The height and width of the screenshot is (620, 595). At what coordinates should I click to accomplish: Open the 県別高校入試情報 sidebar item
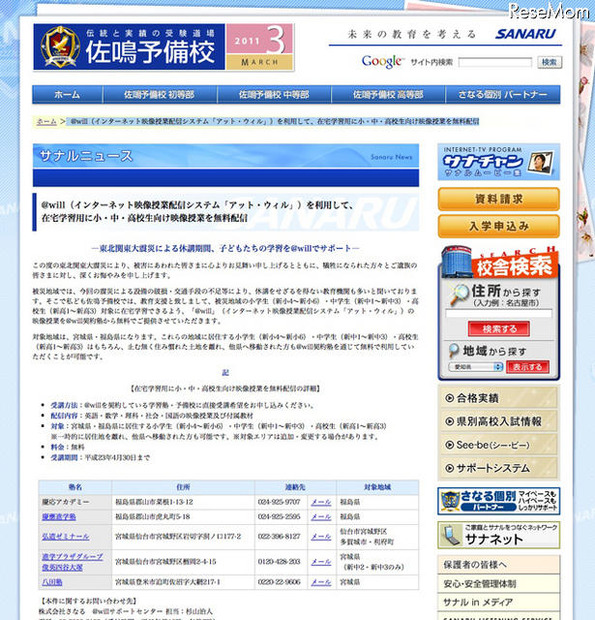pos(499,421)
